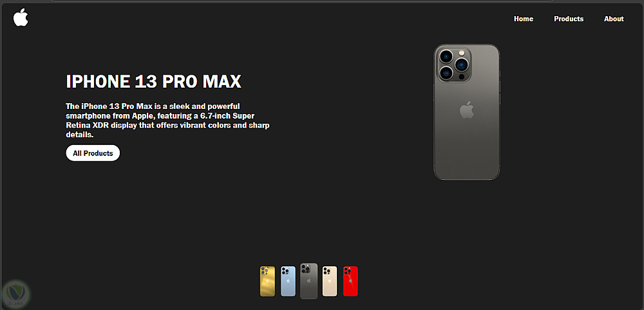Click the browser address bar at top
The height and width of the screenshot is (310, 644).
302,1
